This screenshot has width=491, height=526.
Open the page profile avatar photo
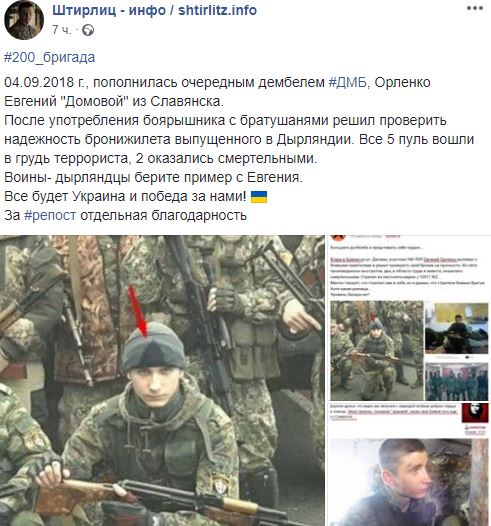point(23,20)
